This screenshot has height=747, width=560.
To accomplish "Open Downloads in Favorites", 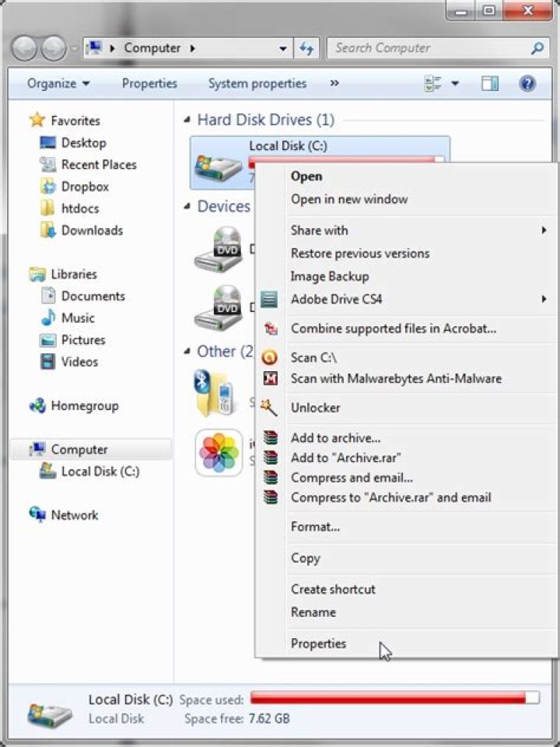I will click(x=92, y=230).
